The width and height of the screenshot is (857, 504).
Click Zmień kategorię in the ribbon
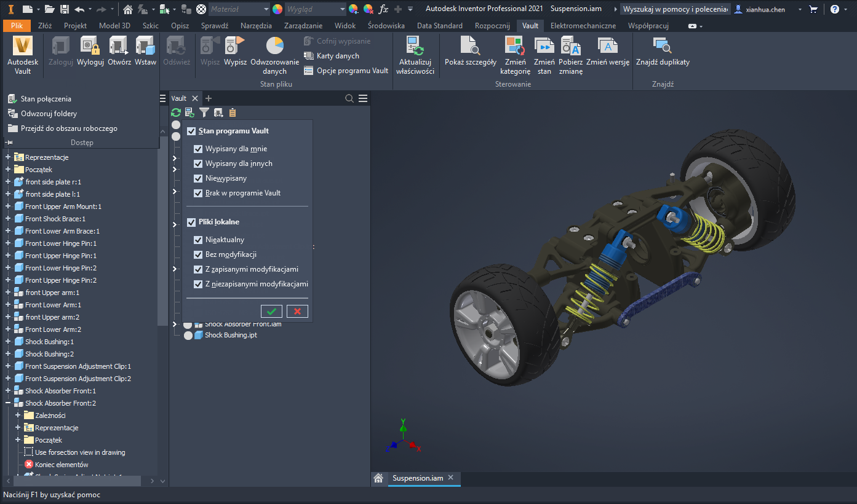[515, 55]
